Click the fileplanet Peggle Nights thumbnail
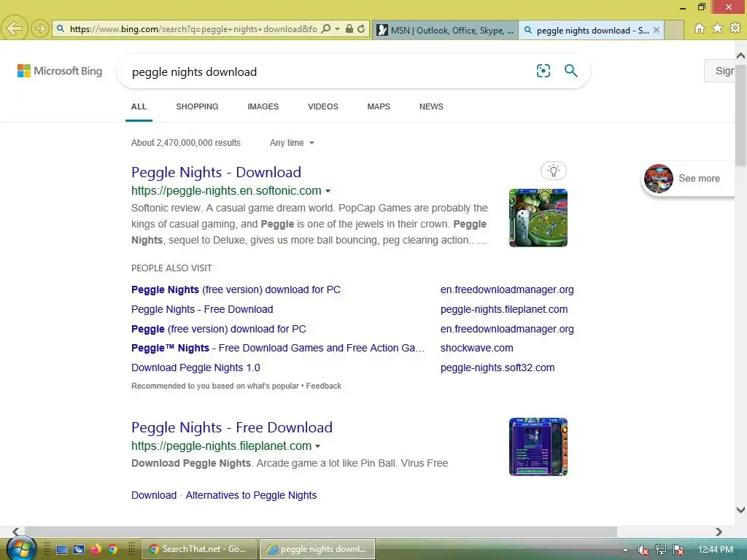 click(538, 447)
